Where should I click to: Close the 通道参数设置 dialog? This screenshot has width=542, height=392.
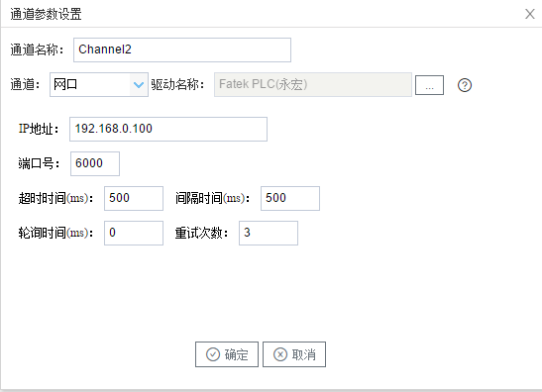click(x=529, y=14)
